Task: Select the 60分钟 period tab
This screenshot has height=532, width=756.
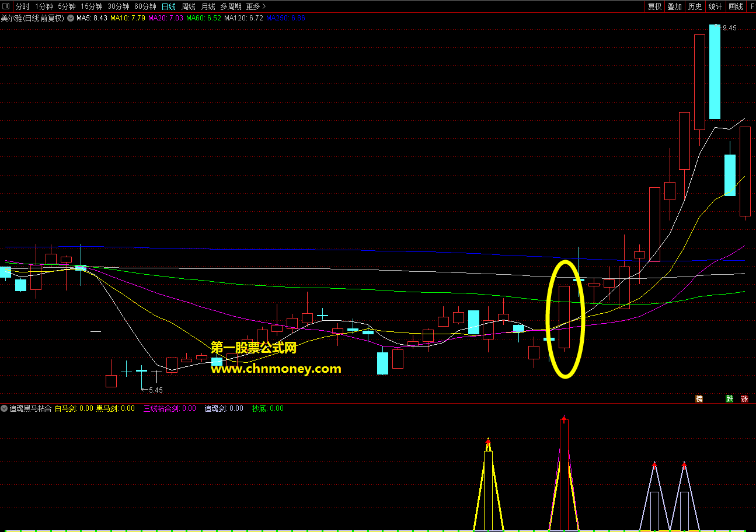Action: pyautogui.click(x=145, y=6)
